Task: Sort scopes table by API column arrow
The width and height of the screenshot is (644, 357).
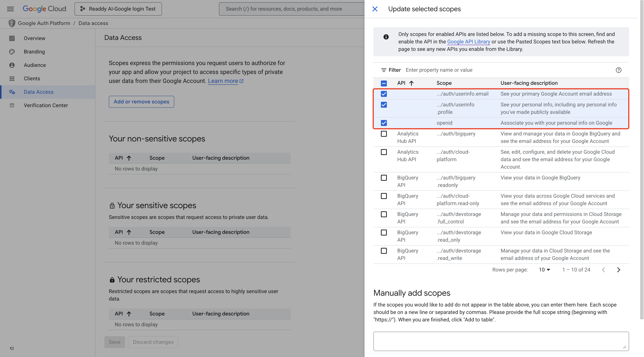Action: coord(411,83)
